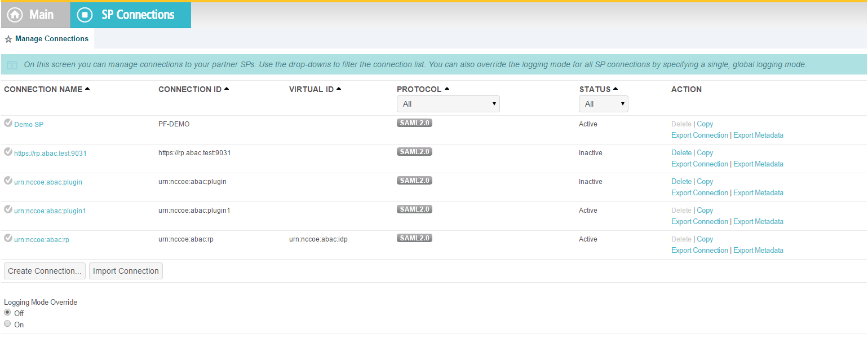Switch to the SP Connections tab

pos(131,15)
